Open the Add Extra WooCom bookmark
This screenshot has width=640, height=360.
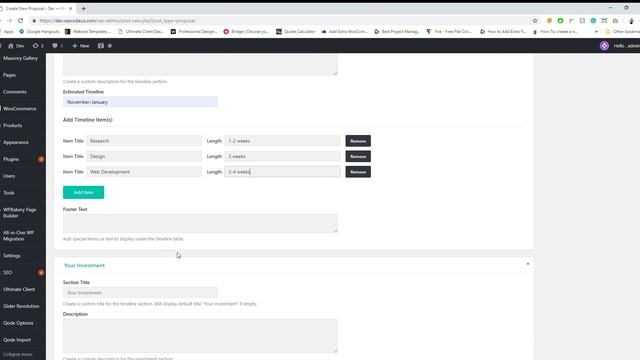[344, 31]
